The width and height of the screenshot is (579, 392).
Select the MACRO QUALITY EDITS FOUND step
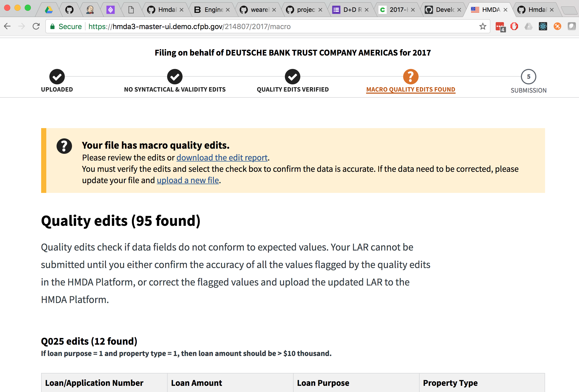point(411,89)
